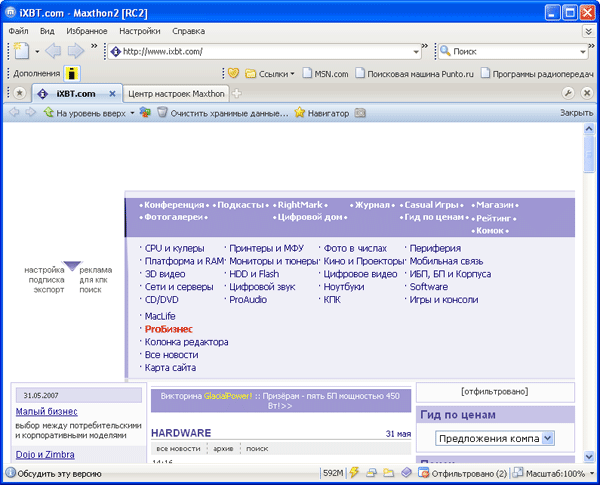Expand the address toolbar overflow chevron
The height and width of the screenshot is (485, 600).
click(425, 46)
